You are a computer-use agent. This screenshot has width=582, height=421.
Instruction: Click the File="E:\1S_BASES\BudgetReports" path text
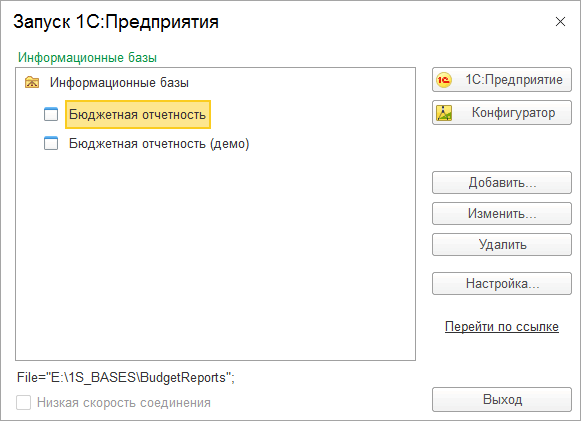126,378
